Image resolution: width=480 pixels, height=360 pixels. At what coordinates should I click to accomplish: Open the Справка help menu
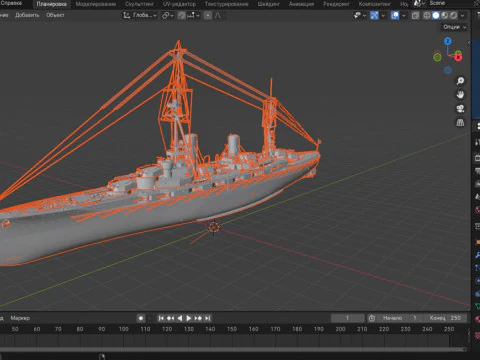(x=11, y=3)
